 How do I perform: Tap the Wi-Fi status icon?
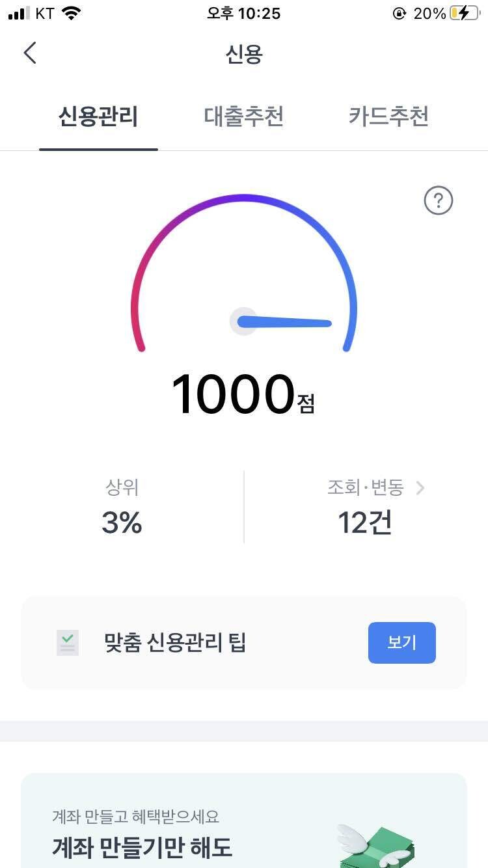point(71,13)
